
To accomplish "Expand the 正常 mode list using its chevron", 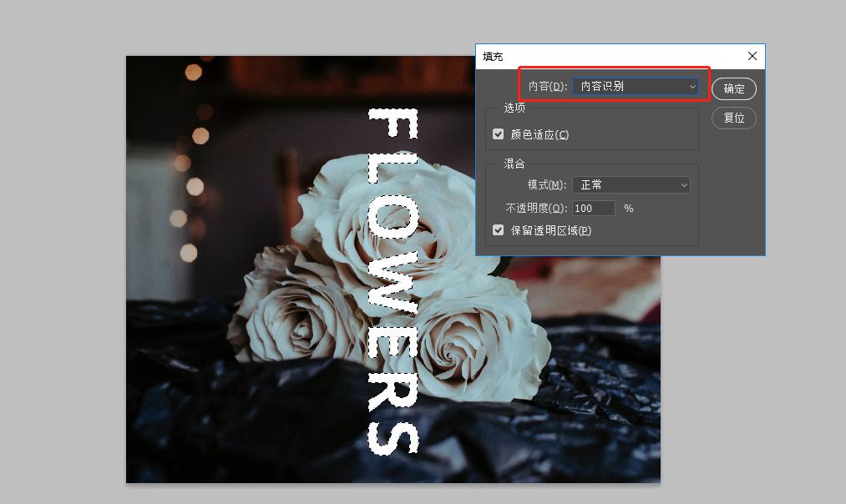I will coord(685,184).
